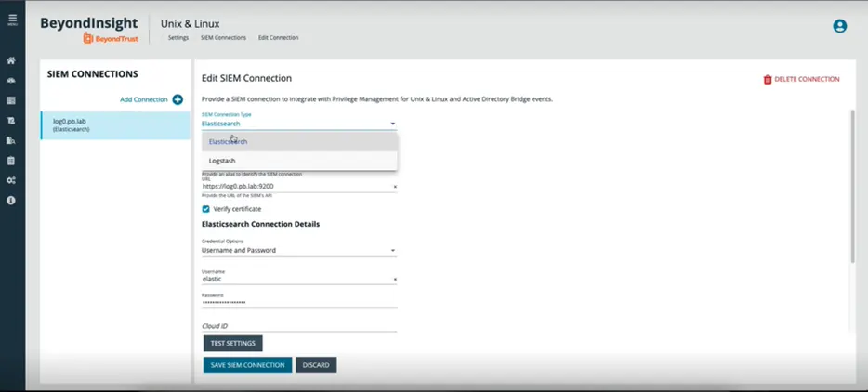Open the user profile avatar icon
This screenshot has height=392, width=868.
840,26
